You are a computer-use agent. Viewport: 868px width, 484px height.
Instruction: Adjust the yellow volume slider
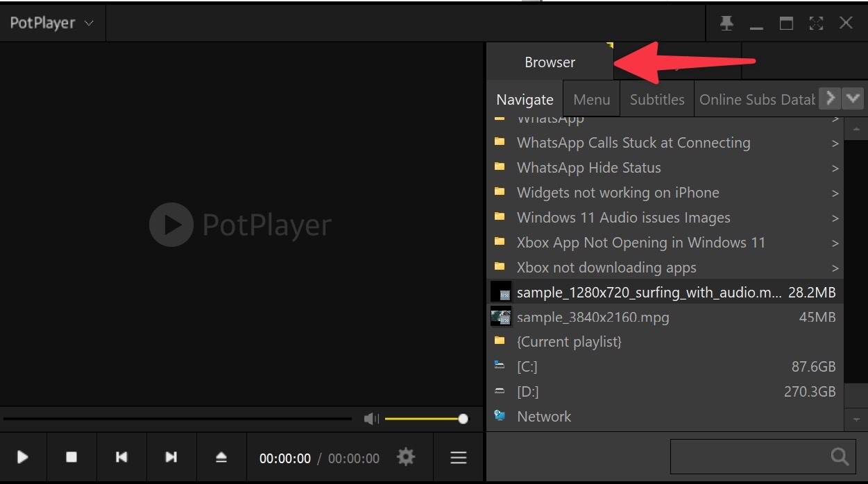click(425, 419)
